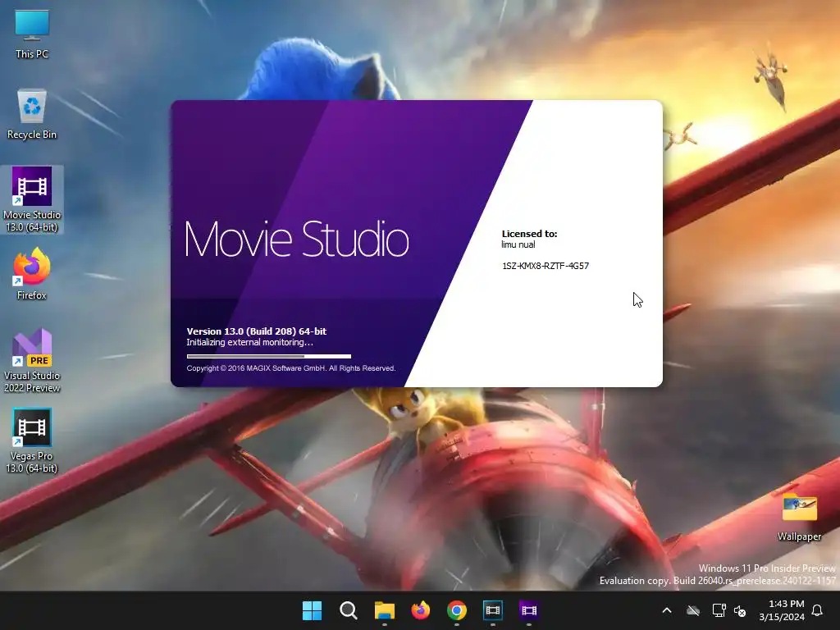Open clock showing 1:43 PM
840x630 pixels.
[x=782, y=610]
